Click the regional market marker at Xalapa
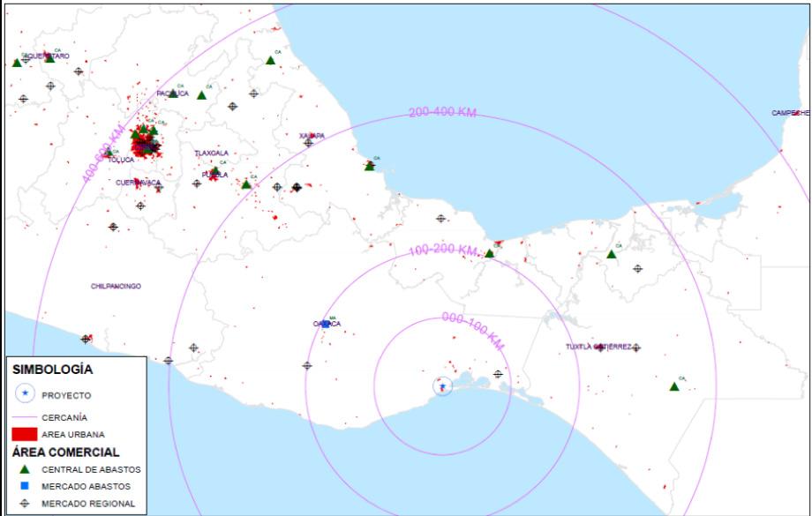The image size is (812, 516). pos(308,142)
